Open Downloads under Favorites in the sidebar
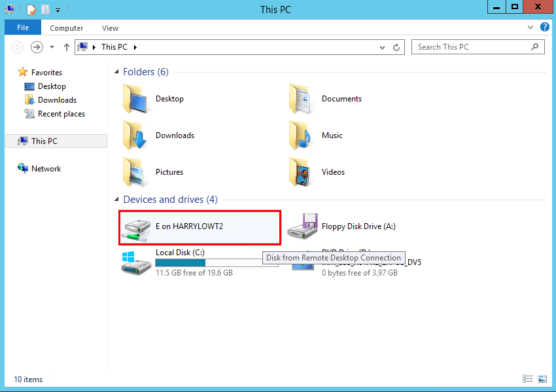 (57, 100)
